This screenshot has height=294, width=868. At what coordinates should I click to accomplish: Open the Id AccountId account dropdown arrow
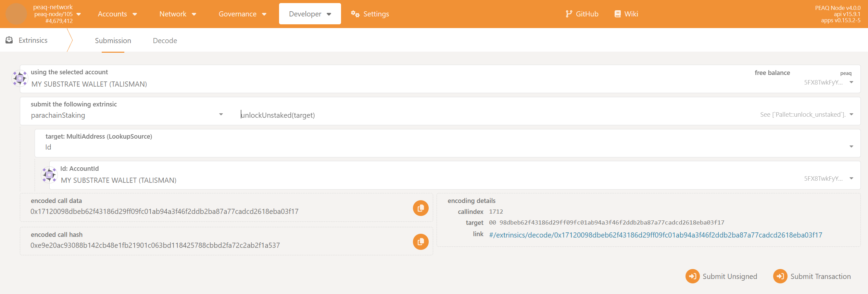851,179
